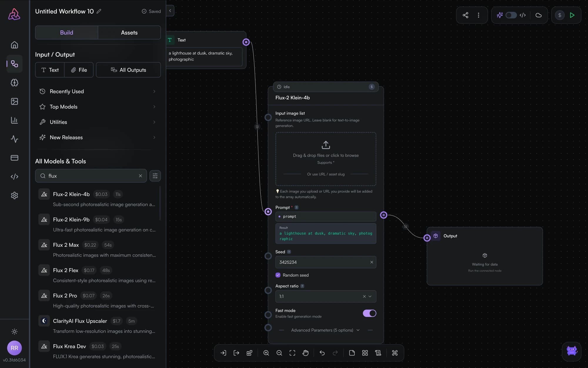
Task: Add a Text input node
Action: [50, 70]
